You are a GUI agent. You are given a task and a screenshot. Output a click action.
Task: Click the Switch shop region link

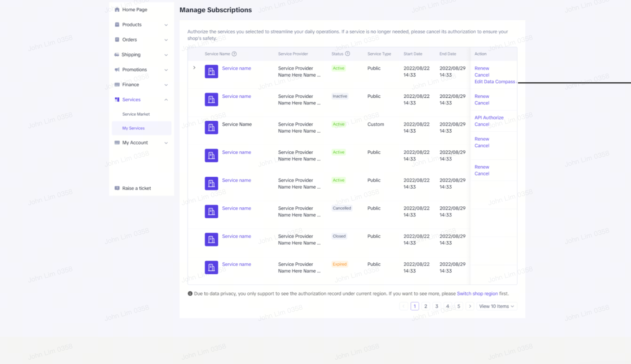coord(477,293)
